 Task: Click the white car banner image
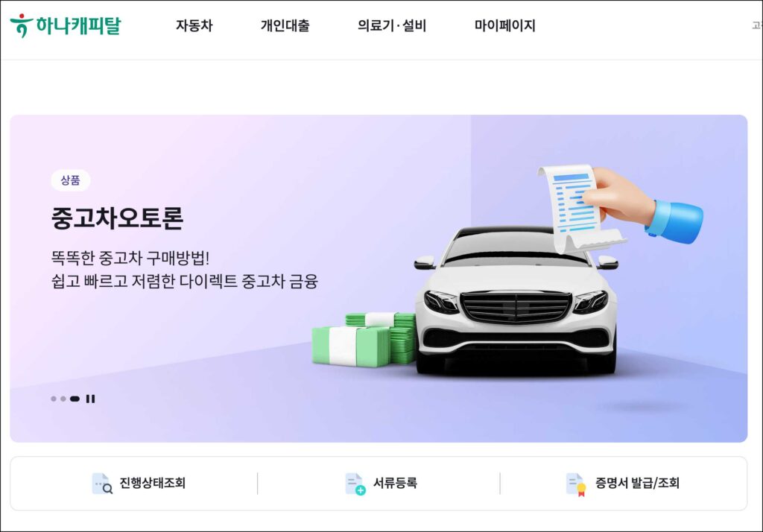516,301
